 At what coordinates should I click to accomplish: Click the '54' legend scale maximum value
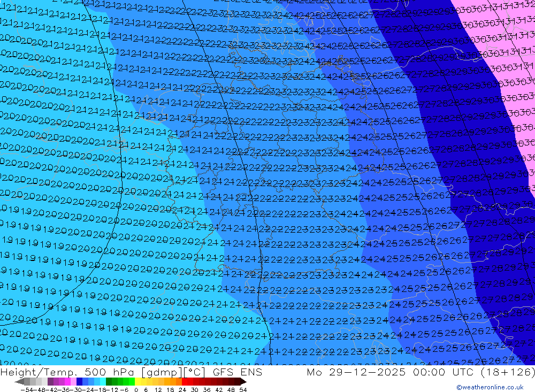pyautogui.click(x=243, y=390)
